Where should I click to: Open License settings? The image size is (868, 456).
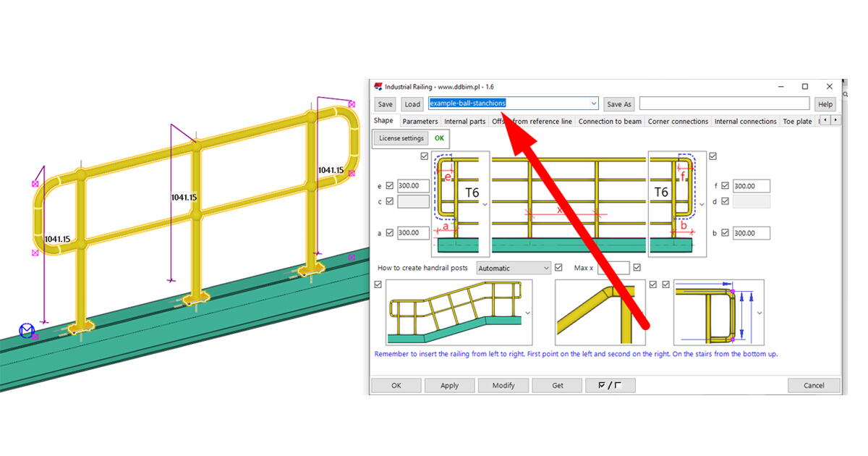(401, 138)
